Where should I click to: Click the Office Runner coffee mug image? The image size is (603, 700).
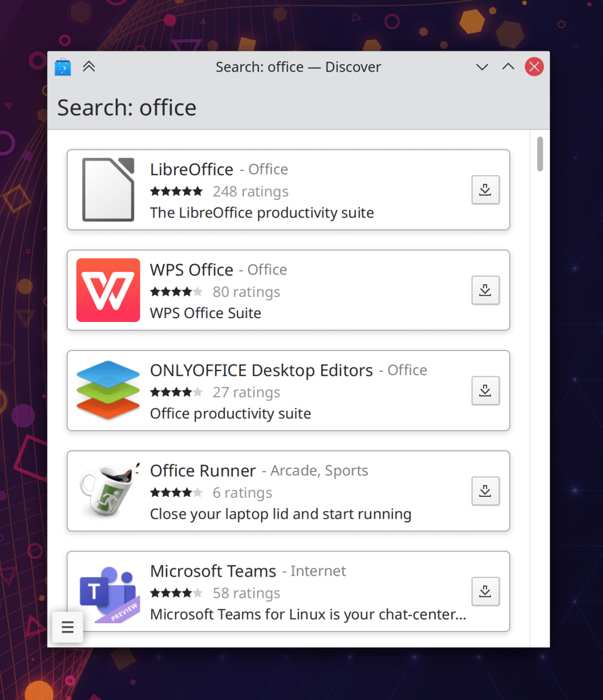(108, 491)
